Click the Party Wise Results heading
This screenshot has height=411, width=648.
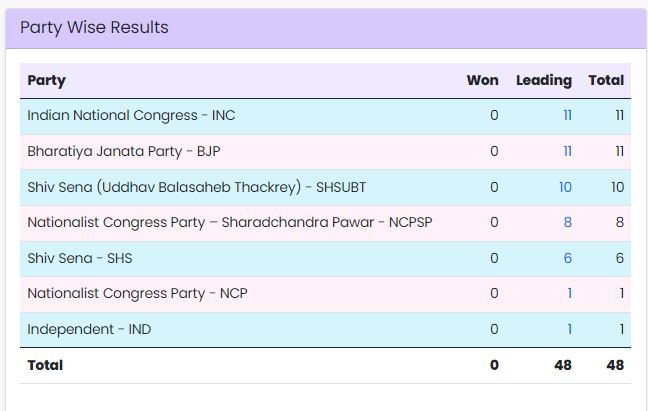[94, 27]
